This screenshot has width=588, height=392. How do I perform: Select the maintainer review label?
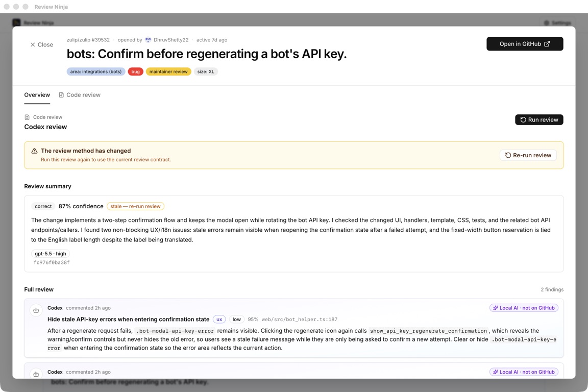click(168, 71)
